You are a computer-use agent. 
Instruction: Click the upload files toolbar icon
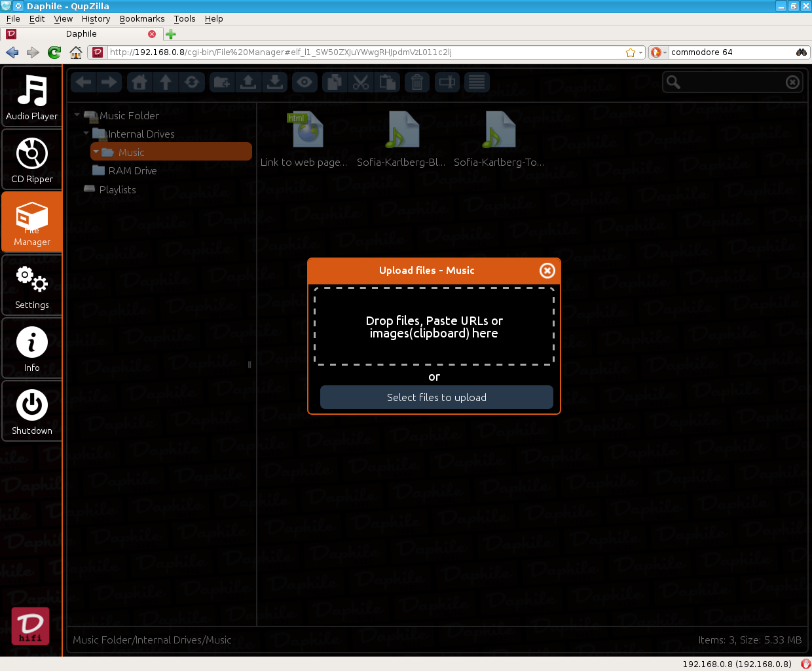pyautogui.click(x=248, y=82)
